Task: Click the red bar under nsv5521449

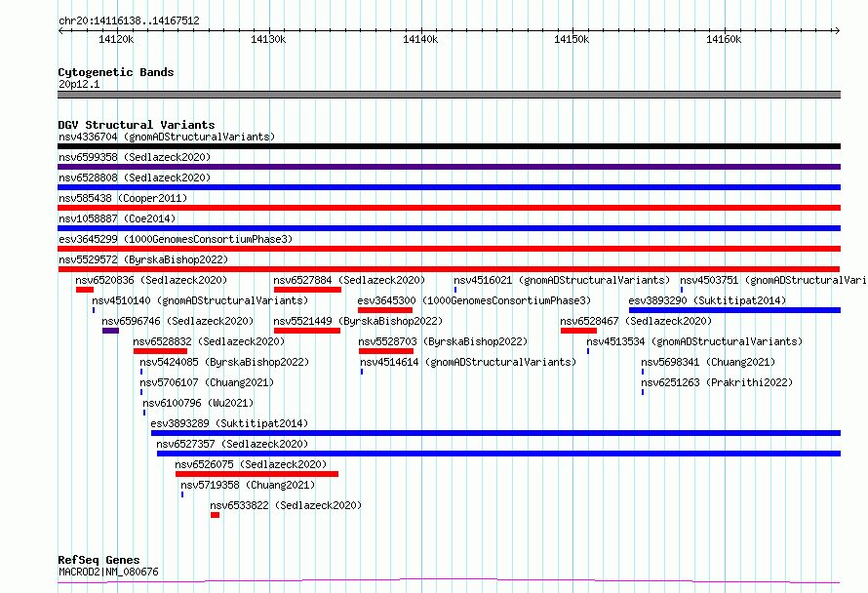Action: coord(307,331)
